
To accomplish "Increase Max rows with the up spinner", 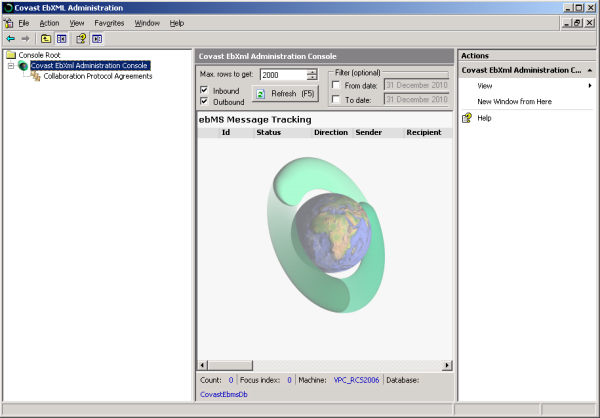I will (312, 72).
